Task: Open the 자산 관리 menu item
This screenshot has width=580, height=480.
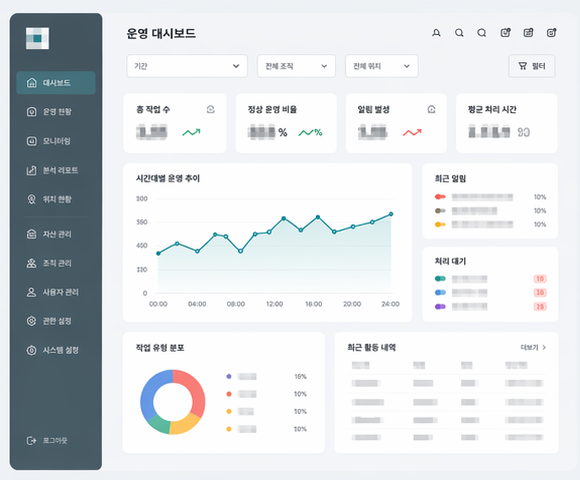Action: coord(56,234)
